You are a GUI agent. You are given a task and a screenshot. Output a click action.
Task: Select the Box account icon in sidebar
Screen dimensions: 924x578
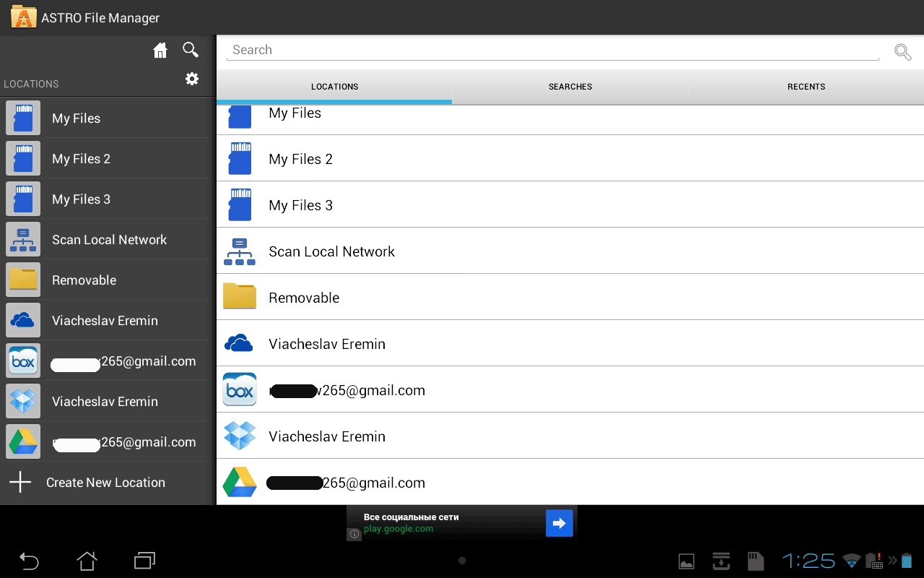[23, 361]
